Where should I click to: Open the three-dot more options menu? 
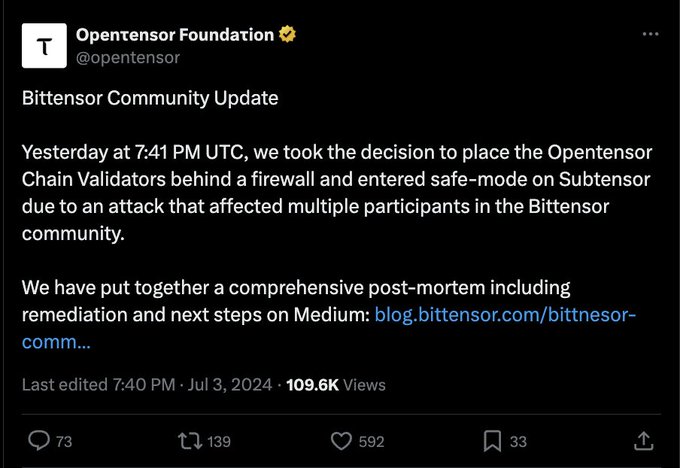(x=651, y=34)
